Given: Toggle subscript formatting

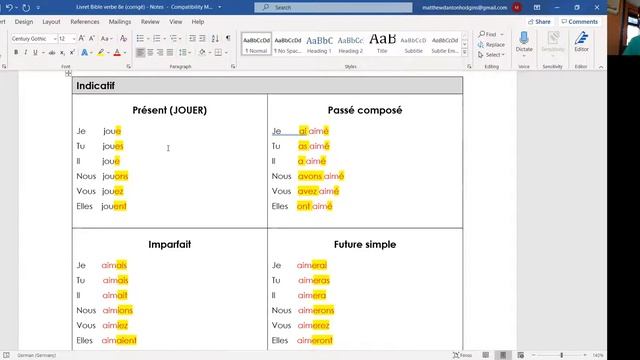Looking at the screenshot, I should [x=62, y=52].
